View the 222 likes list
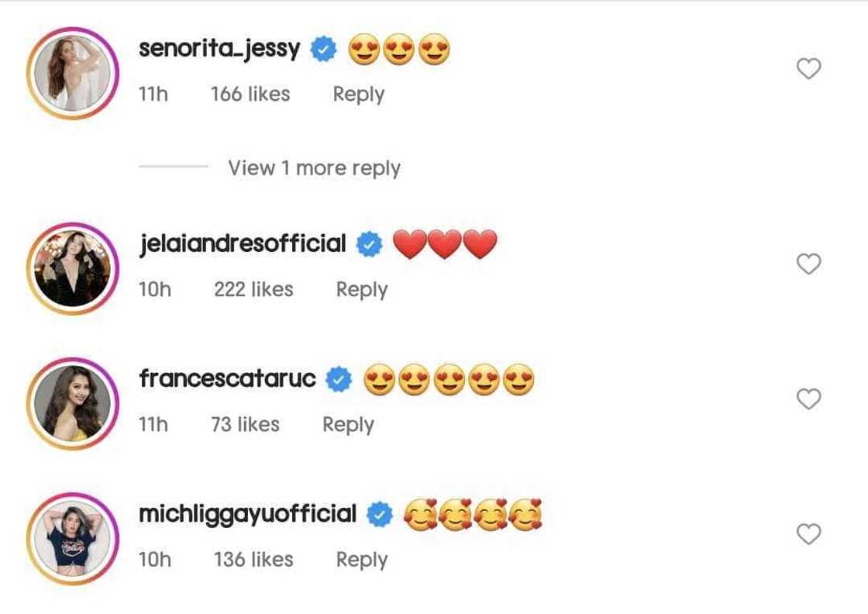 253,290
